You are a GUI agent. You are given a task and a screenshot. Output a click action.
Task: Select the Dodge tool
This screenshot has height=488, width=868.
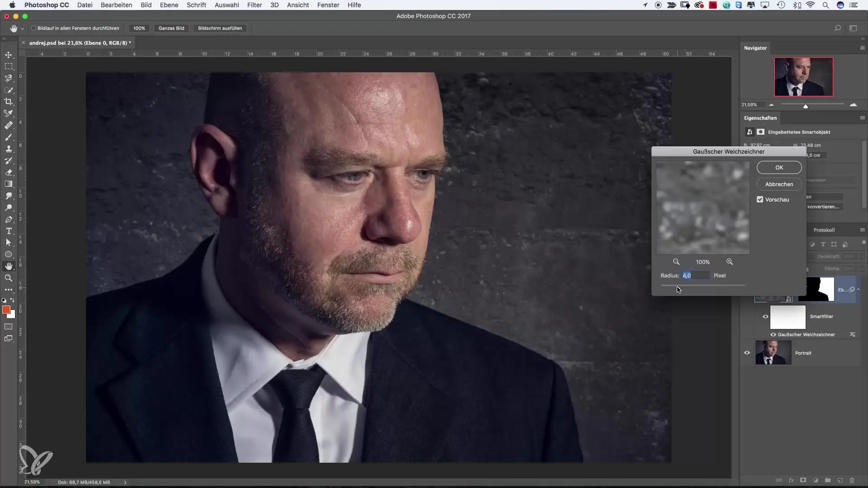coord(9,207)
